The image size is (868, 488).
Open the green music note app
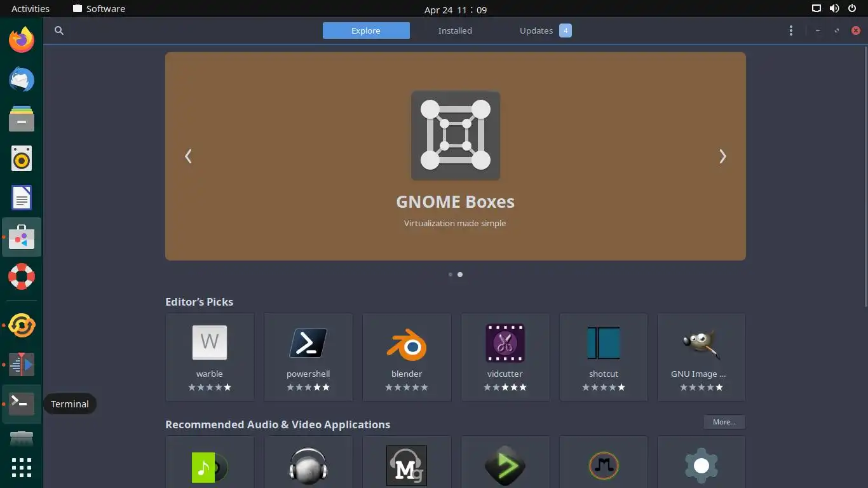tap(210, 462)
